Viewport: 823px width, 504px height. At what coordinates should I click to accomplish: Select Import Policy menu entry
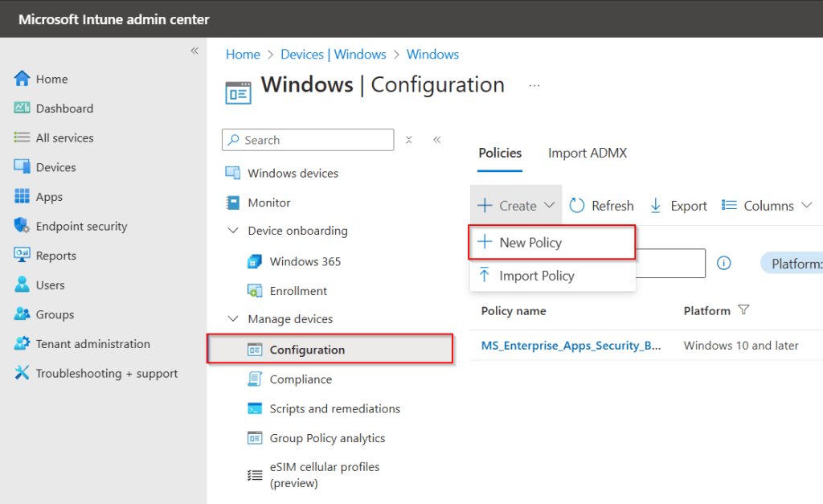pyautogui.click(x=536, y=276)
